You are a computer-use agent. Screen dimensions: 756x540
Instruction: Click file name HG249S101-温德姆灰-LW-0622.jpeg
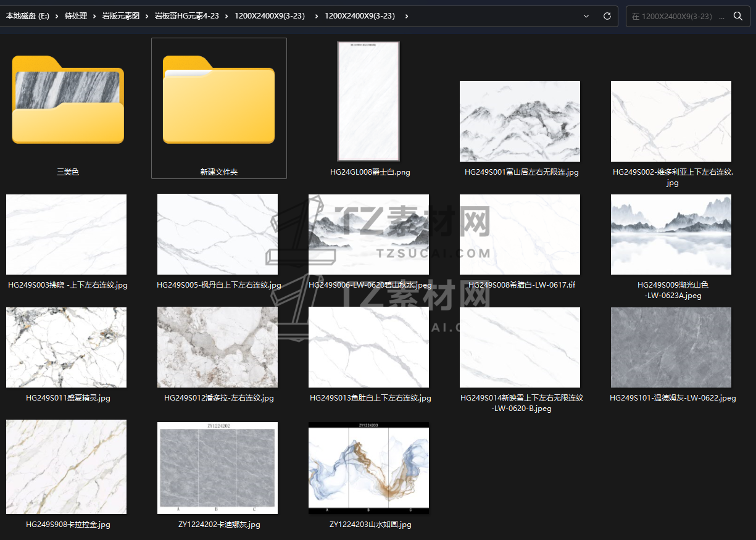pyautogui.click(x=673, y=398)
